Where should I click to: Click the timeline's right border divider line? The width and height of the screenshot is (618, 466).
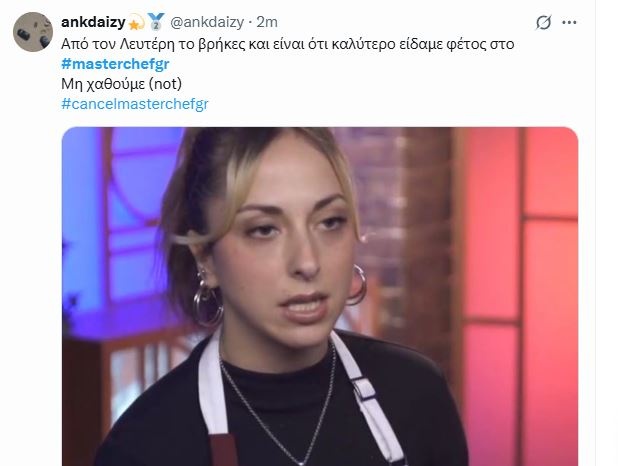[x=595, y=233]
